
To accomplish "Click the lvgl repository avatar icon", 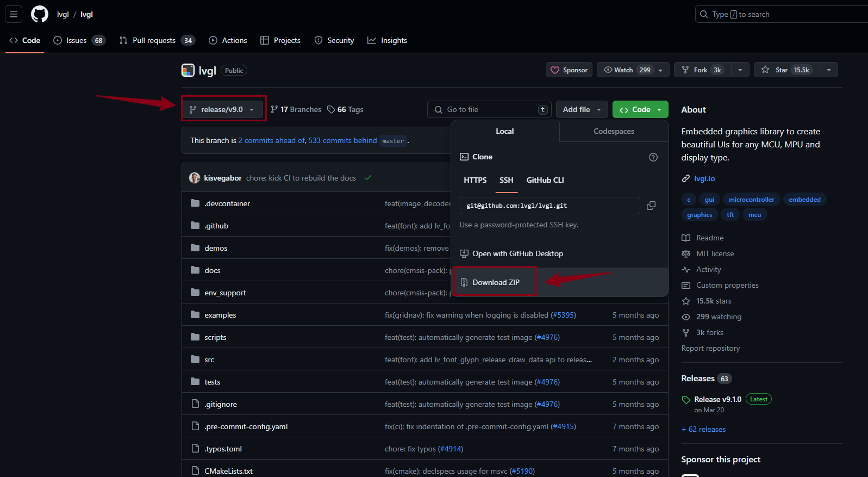I will (x=188, y=70).
